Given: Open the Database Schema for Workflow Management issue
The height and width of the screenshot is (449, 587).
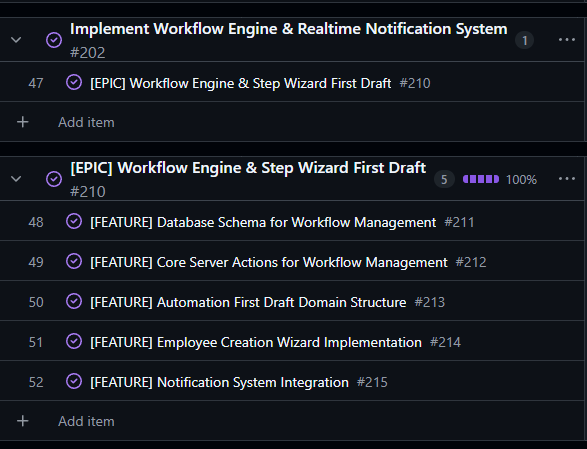Looking at the screenshot, I should (263, 222).
